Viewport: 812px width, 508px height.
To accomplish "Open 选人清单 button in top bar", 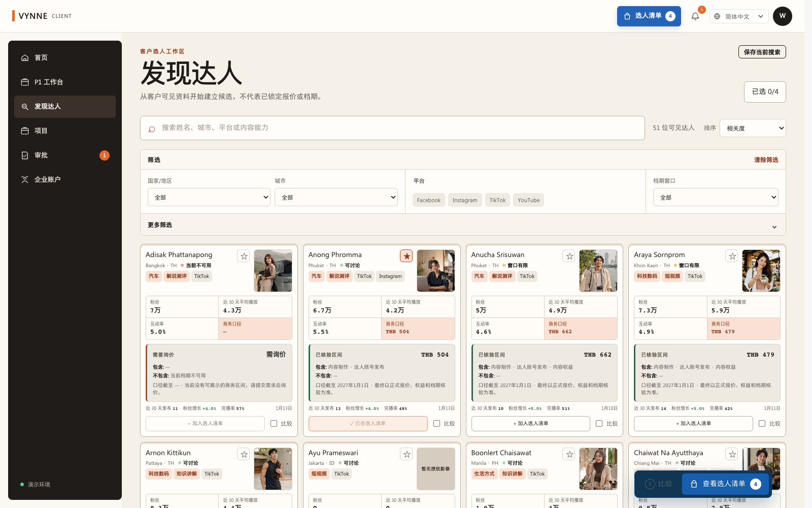I will click(x=649, y=16).
